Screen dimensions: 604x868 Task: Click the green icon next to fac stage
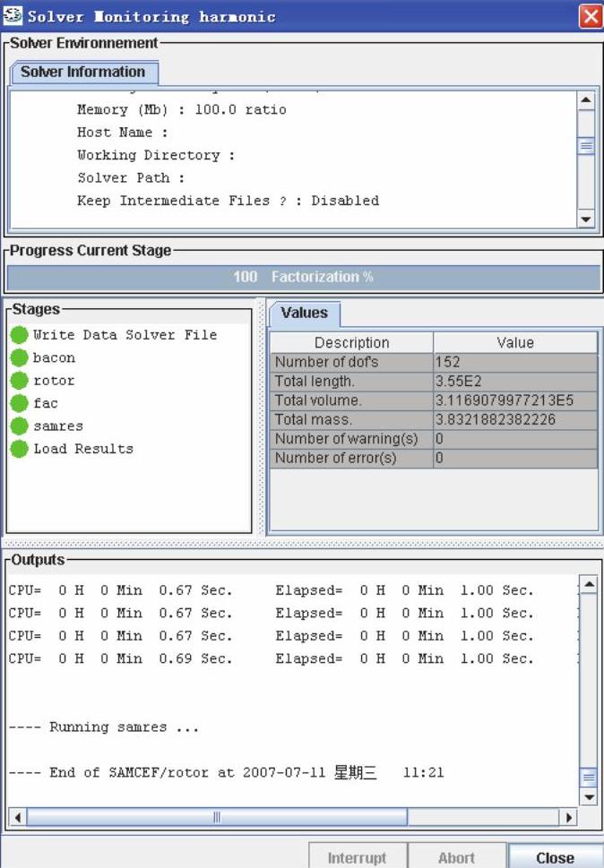coord(19,403)
